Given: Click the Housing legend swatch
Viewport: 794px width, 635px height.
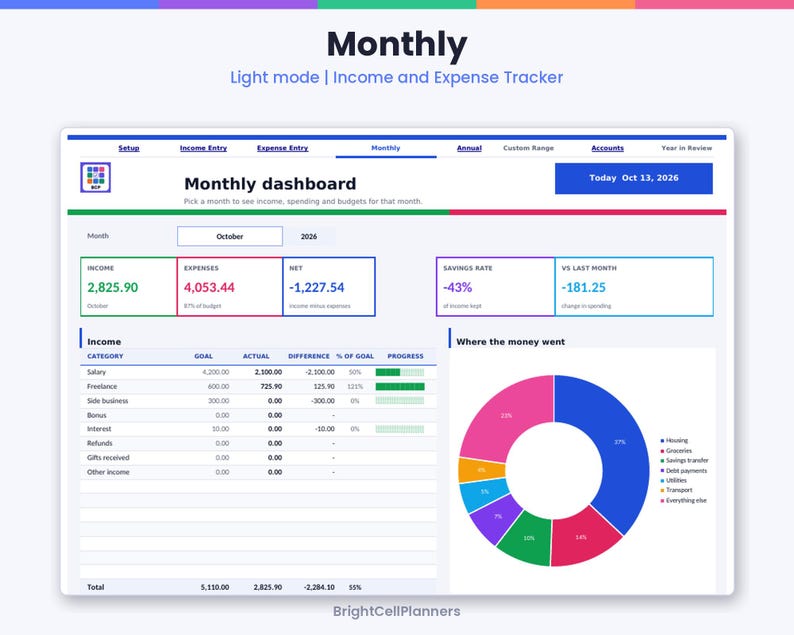Looking at the screenshot, I should click(662, 441).
